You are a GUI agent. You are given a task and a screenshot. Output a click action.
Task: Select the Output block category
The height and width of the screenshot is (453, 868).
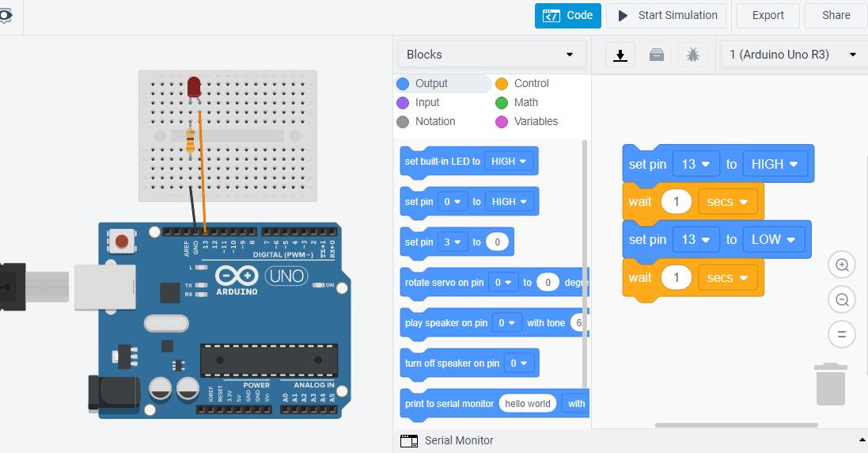[431, 83]
